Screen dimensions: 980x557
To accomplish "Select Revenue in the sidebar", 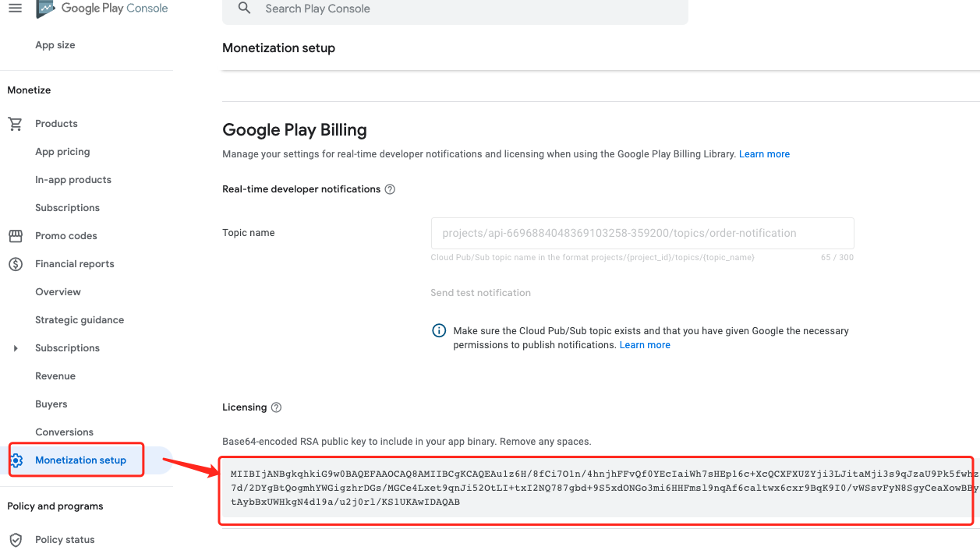I will (x=55, y=376).
